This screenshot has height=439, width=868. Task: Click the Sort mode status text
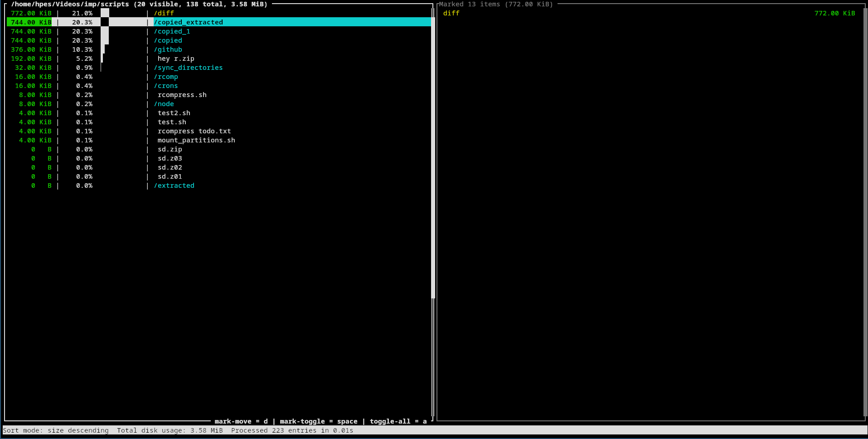pyautogui.click(x=56, y=430)
